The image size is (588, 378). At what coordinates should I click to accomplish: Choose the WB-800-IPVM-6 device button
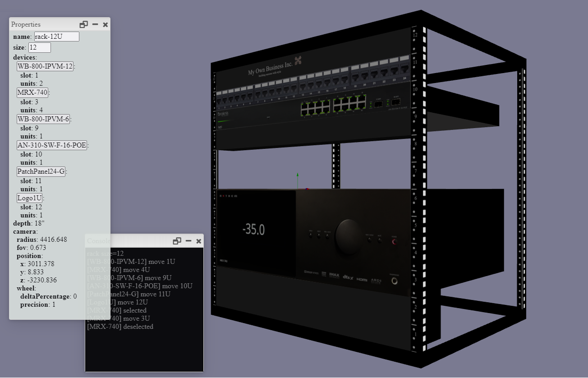(x=43, y=119)
